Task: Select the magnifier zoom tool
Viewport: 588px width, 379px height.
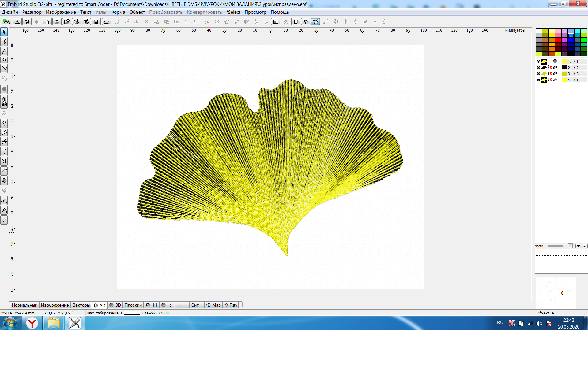Action: point(4,51)
